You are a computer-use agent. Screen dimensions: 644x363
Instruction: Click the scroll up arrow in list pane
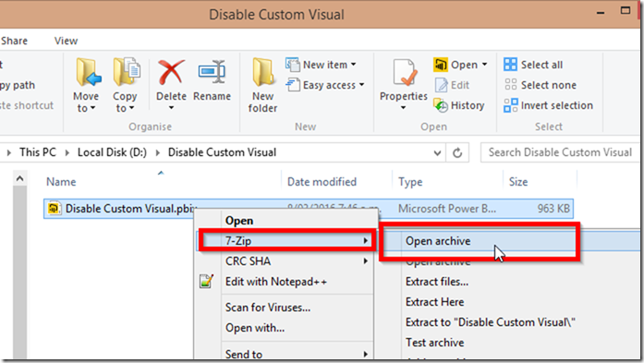19,178
